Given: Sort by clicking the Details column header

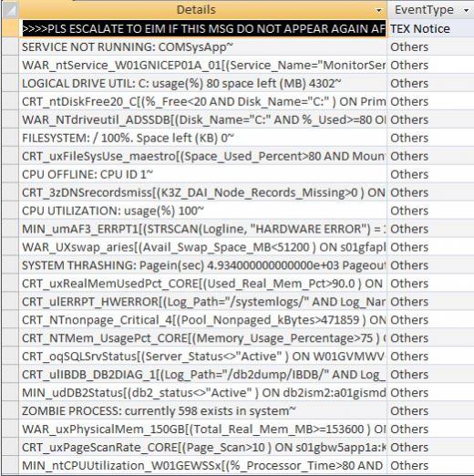Looking at the screenshot, I should click(x=196, y=10).
